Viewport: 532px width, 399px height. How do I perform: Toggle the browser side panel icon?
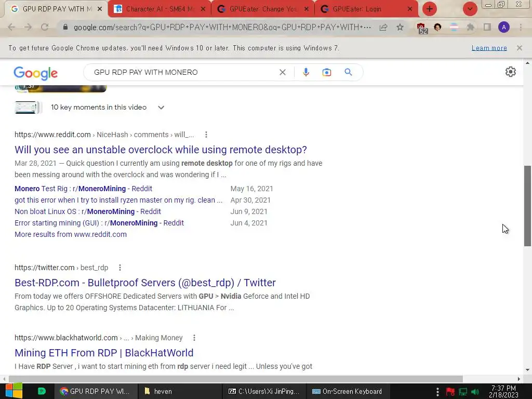[x=487, y=27]
